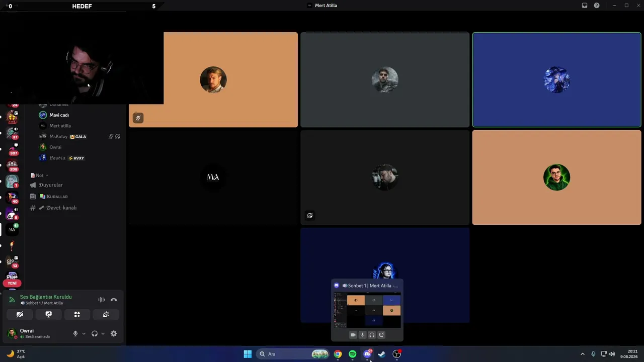Select the tan tile with green-glow avatar

click(556, 177)
